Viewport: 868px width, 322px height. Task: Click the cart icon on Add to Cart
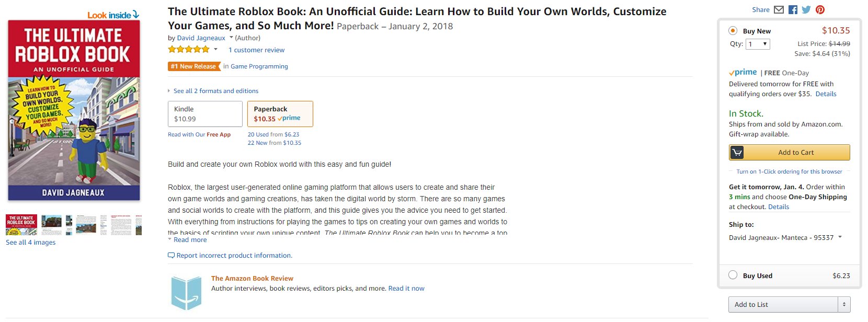(x=737, y=153)
